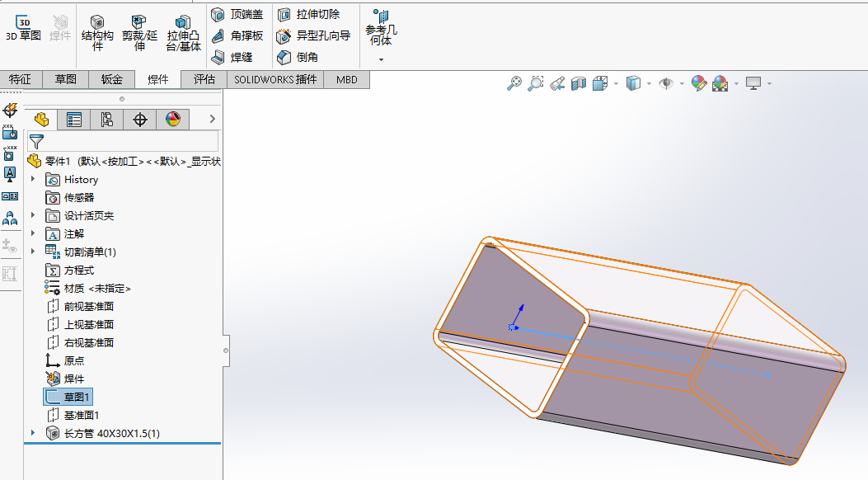Click the Display Style cube icon

(633, 83)
